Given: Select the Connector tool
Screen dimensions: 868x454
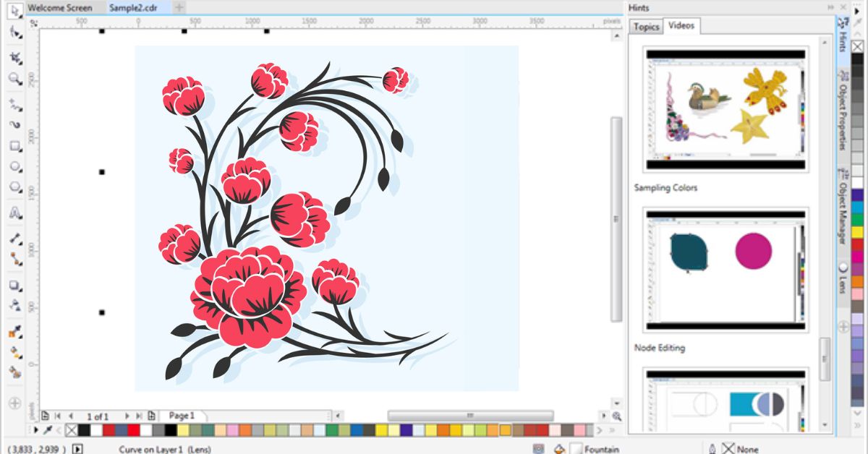Looking at the screenshot, I should pyautogui.click(x=15, y=259).
